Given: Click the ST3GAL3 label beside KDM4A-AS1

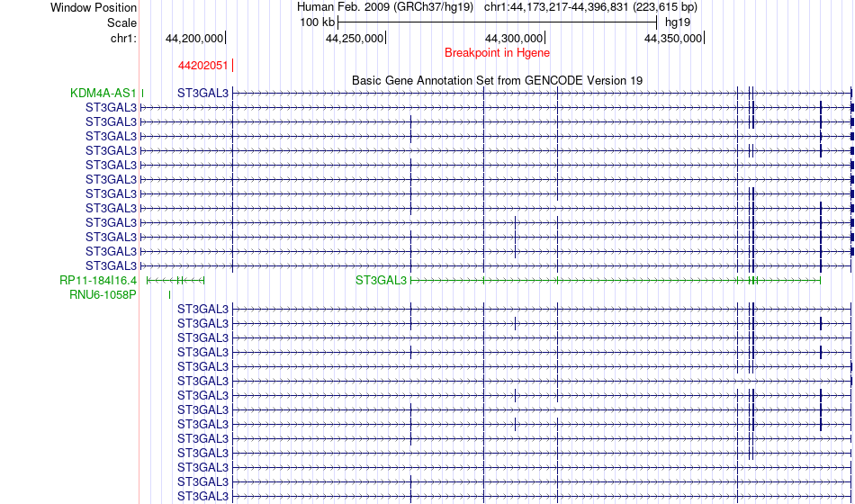Looking at the screenshot, I should click(202, 93).
